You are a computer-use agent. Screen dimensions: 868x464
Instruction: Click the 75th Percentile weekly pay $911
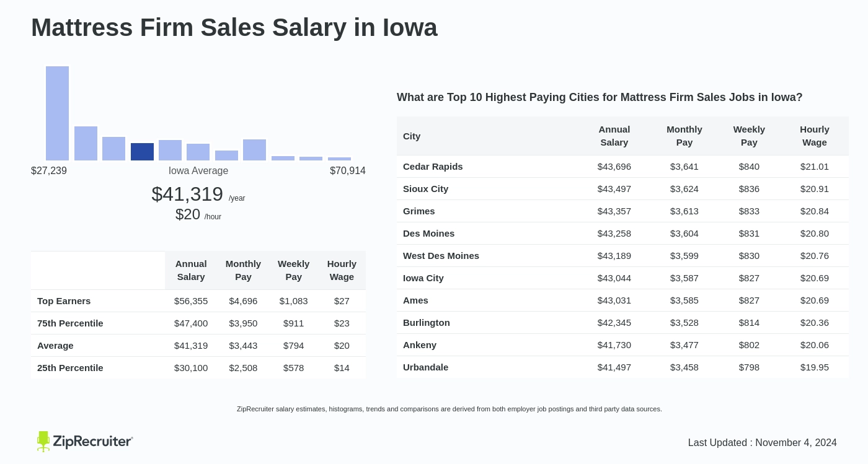[294, 323]
